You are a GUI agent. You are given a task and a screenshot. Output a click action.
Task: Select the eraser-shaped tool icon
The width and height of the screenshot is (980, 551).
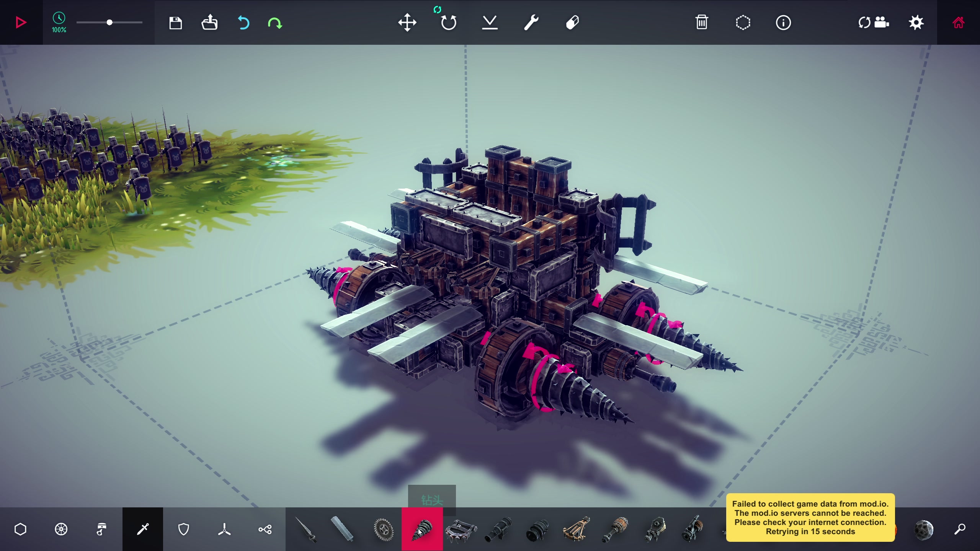click(572, 23)
